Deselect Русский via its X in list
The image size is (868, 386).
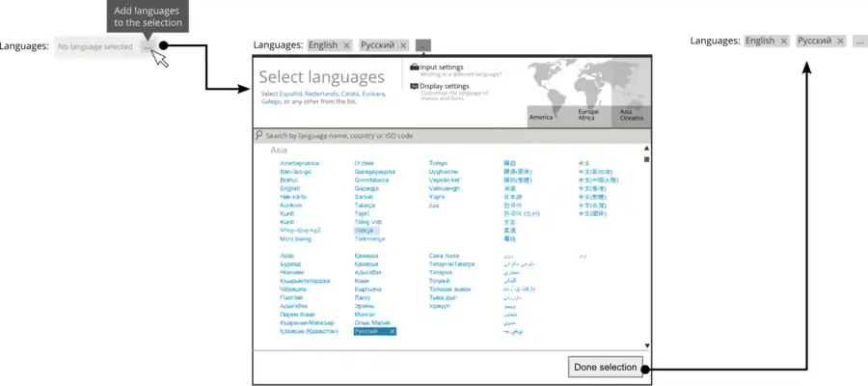393,331
